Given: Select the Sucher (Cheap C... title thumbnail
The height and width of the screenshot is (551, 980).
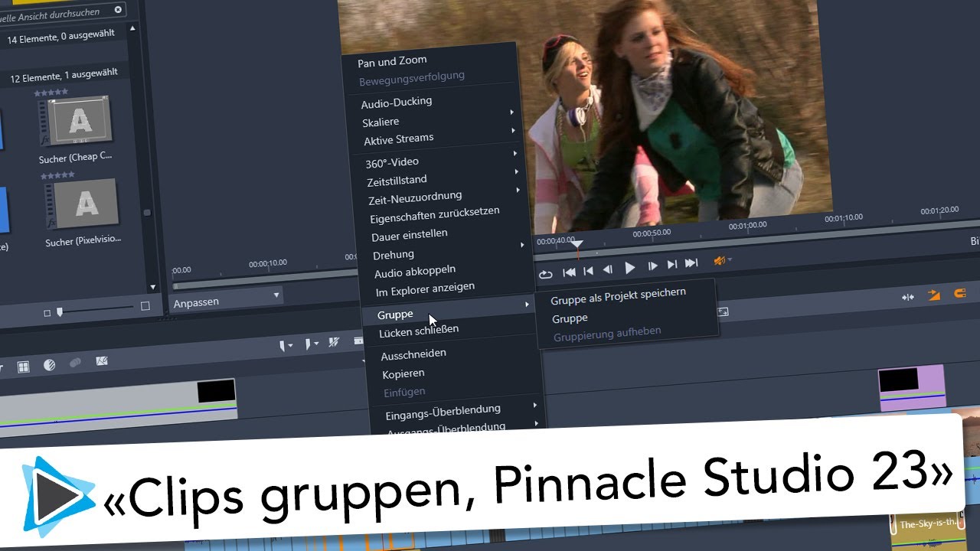Looking at the screenshot, I should point(79,120).
